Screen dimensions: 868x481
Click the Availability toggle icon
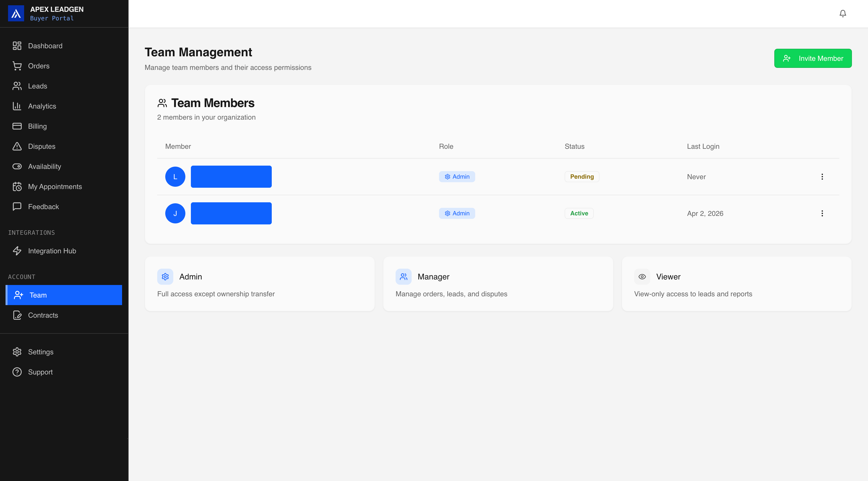(17, 167)
